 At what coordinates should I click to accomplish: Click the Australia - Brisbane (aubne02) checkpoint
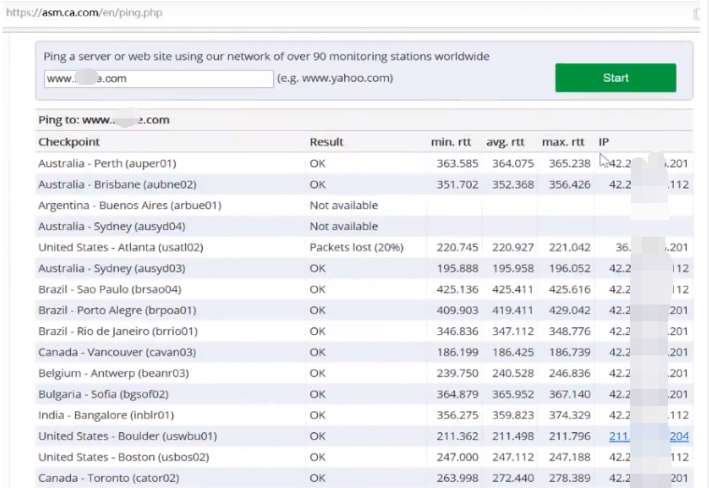click(117, 185)
